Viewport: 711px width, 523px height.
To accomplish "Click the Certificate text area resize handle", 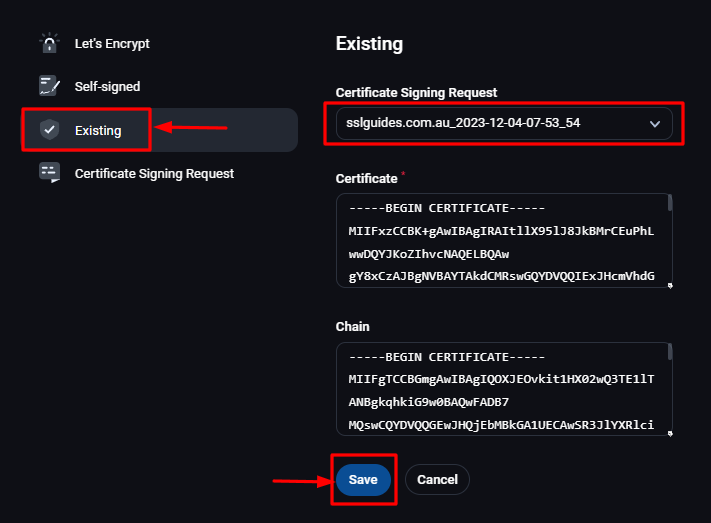I will coord(669,285).
